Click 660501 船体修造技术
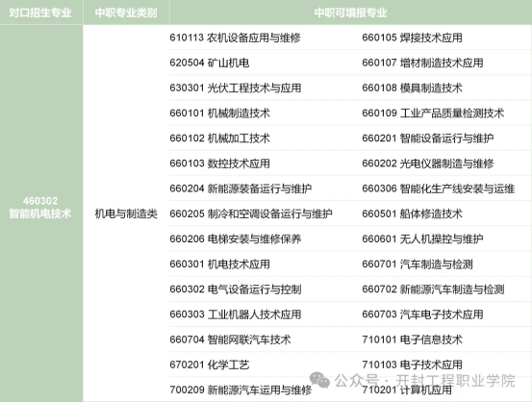The image size is (532, 402). (x=413, y=214)
